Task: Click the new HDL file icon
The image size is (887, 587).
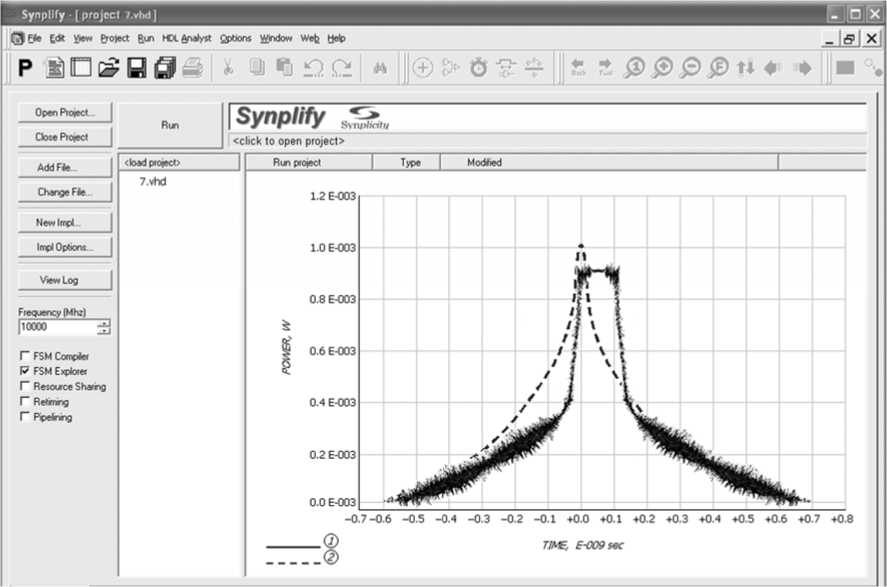Action: tap(55, 68)
